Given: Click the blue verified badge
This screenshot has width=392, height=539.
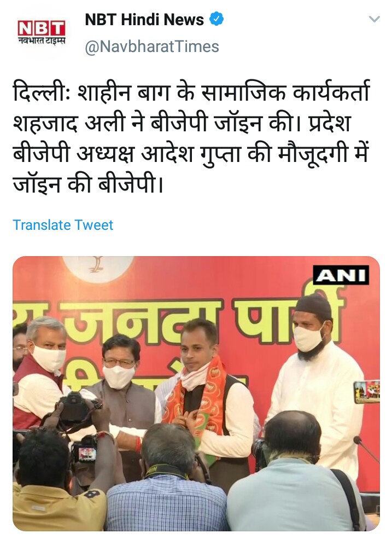Looking at the screenshot, I should (217, 19).
